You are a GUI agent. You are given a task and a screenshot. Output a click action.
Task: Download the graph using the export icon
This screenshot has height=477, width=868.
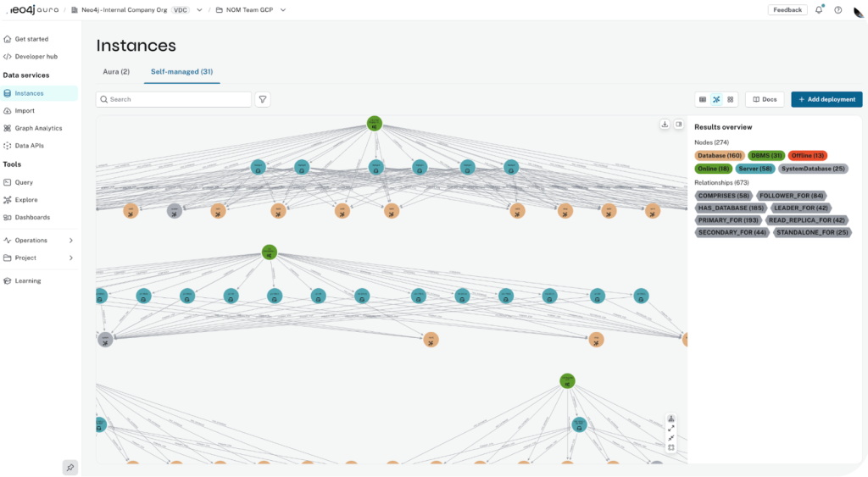click(665, 124)
